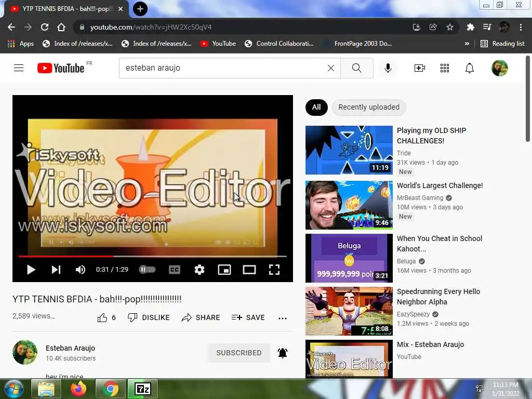The height and width of the screenshot is (399, 532).
Task: Open the YouTube bookmark
Action: click(x=218, y=44)
